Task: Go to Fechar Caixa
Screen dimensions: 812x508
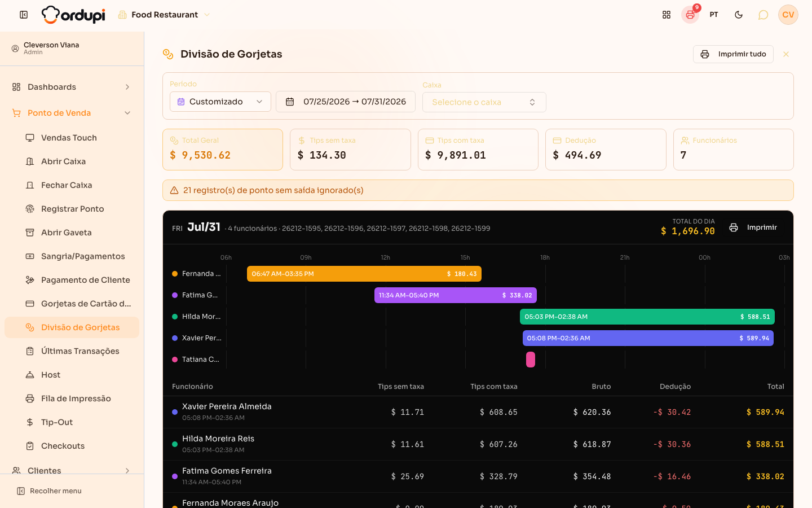Action: [72, 185]
